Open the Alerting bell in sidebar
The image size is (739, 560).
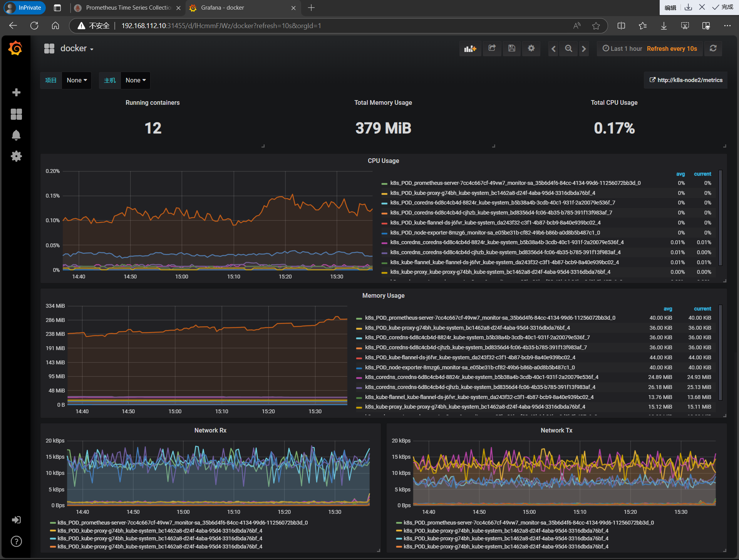click(16, 135)
